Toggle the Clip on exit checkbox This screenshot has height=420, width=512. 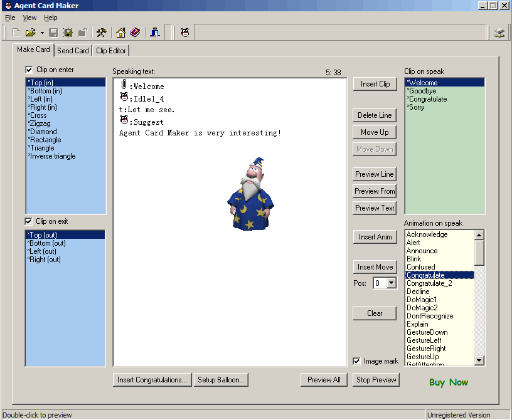pyautogui.click(x=28, y=221)
